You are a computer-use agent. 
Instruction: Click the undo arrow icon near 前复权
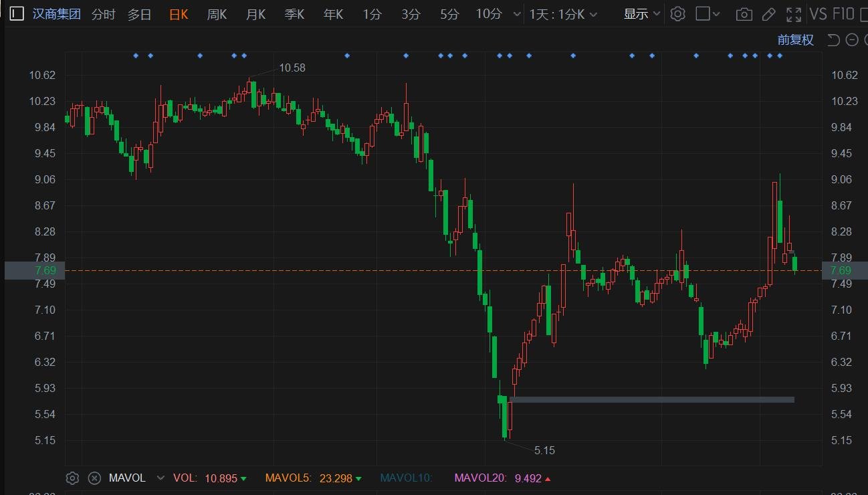(x=833, y=39)
